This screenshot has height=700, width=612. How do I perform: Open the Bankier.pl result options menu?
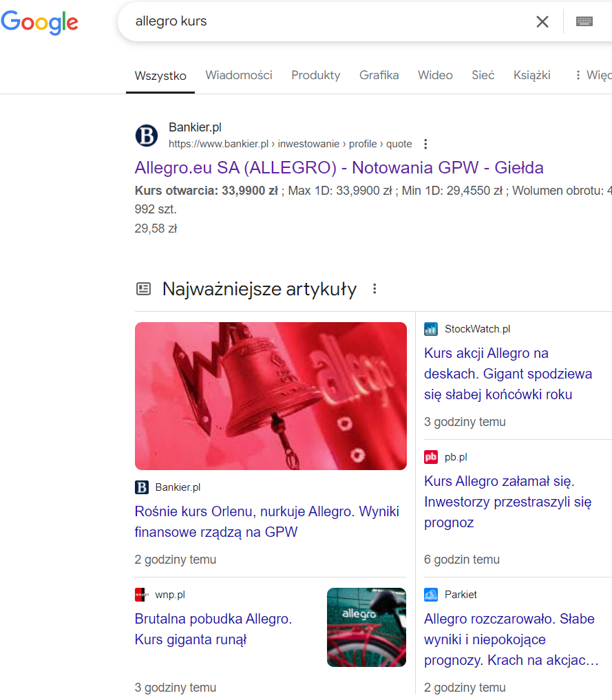tap(425, 144)
